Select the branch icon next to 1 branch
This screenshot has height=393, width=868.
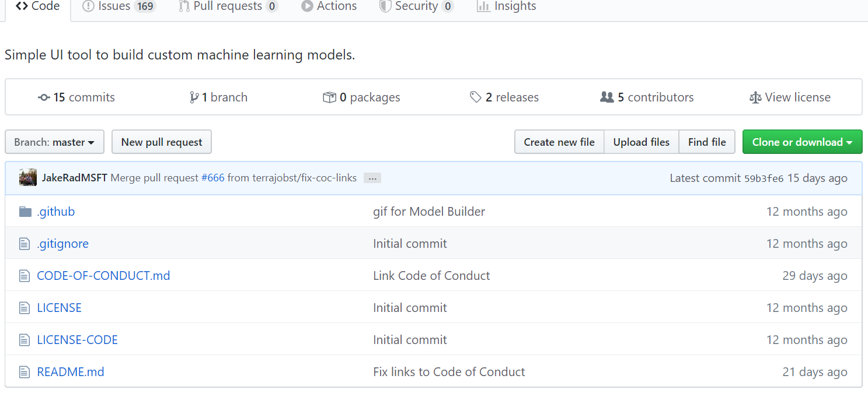[x=195, y=97]
